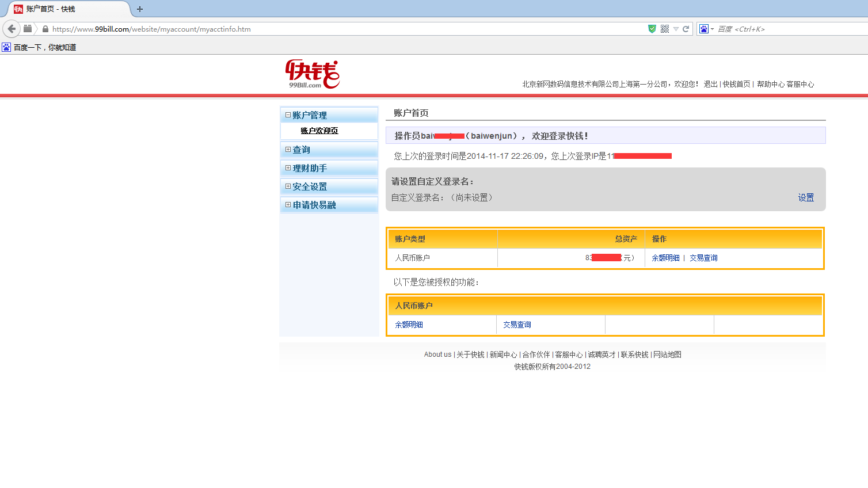The height and width of the screenshot is (488, 868).
Task: Click the Baidu search input field
Action: (x=792, y=29)
